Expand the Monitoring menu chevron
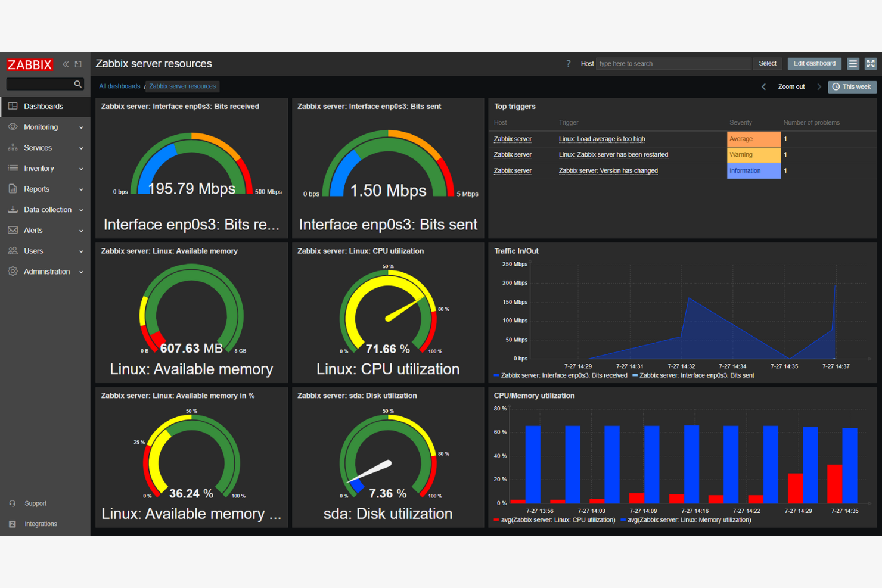The image size is (882, 588). tap(81, 127)
